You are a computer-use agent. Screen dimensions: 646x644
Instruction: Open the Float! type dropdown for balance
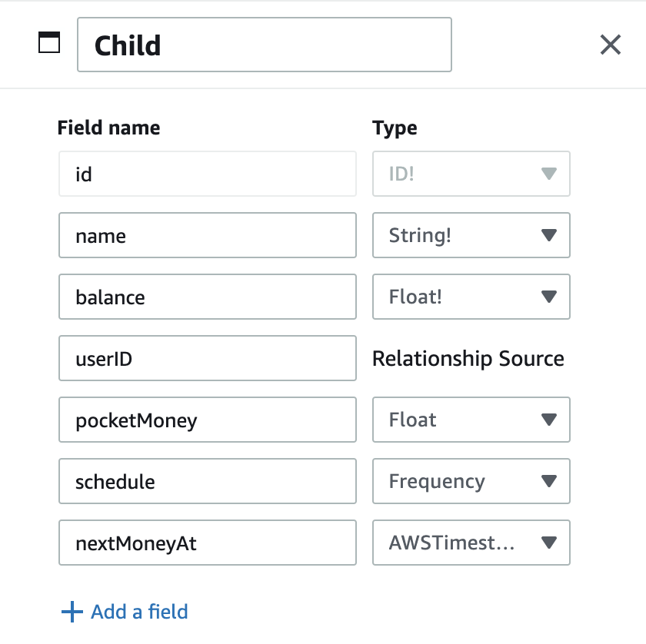coord(471,297)
